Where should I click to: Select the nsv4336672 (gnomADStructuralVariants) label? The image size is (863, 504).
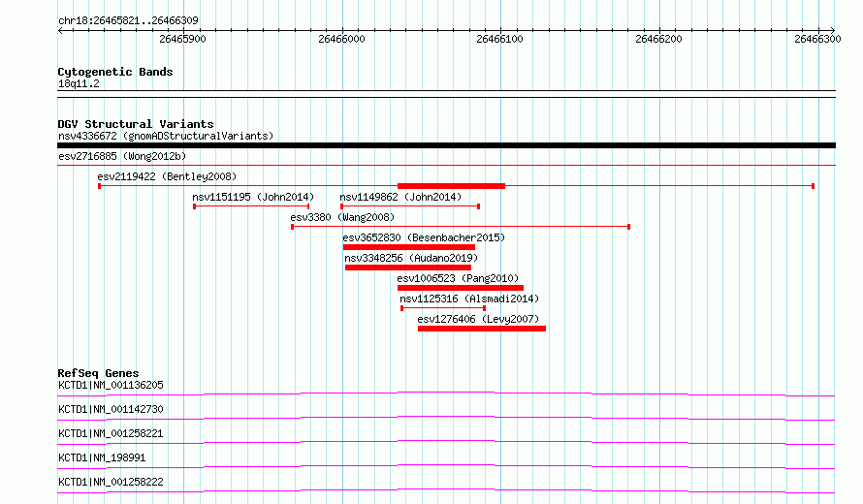pyautogui.click(x=166, y=136)
